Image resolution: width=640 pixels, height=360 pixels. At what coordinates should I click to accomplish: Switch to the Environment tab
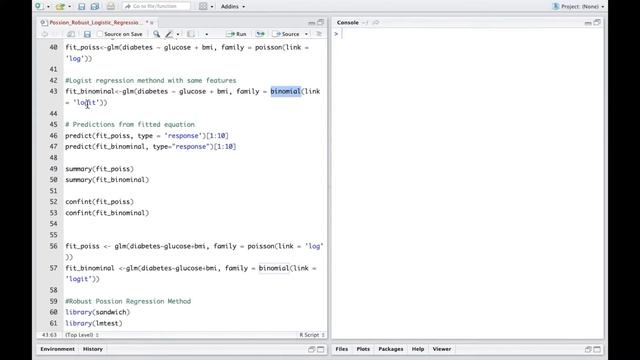tap(58, 349)
